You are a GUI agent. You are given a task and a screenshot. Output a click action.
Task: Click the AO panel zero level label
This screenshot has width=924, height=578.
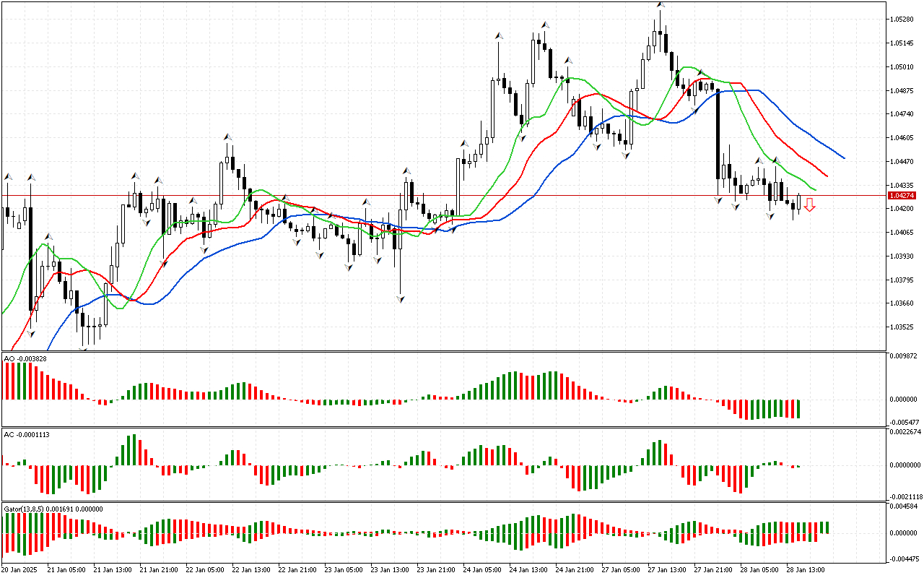(905, 400)
